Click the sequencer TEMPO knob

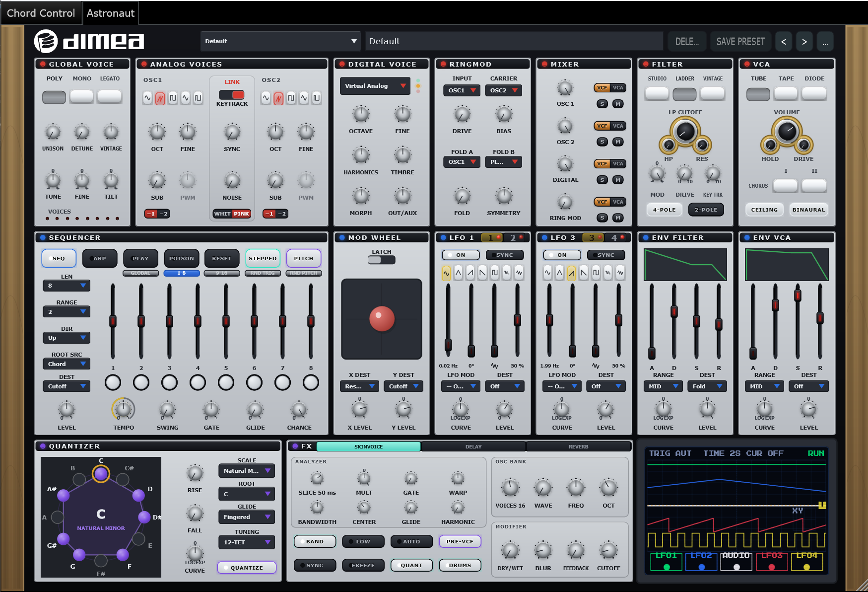click(x=123, y=409)
